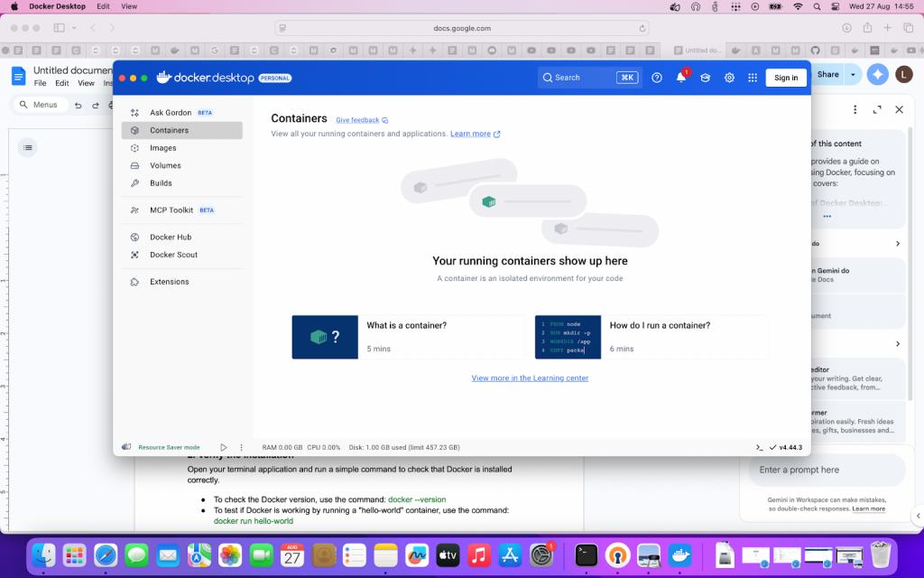Viewport: 924px width, 578px height.
Task: Go to Docker Hub in sidebar
Action: 171,237
